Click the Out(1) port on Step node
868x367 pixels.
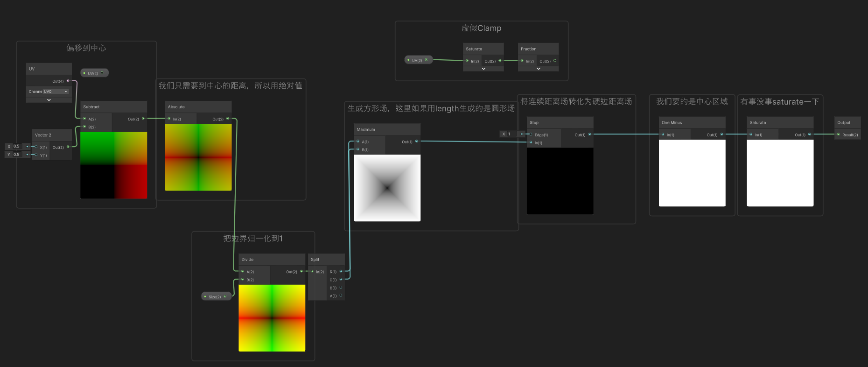[590, 134]
